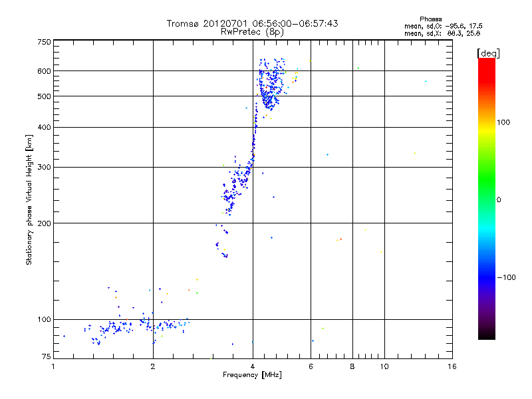This screenshot has height=399, width=532.
Task: Click the x-axis label 'Frequency [MHz]'
Action: [252, 375]
